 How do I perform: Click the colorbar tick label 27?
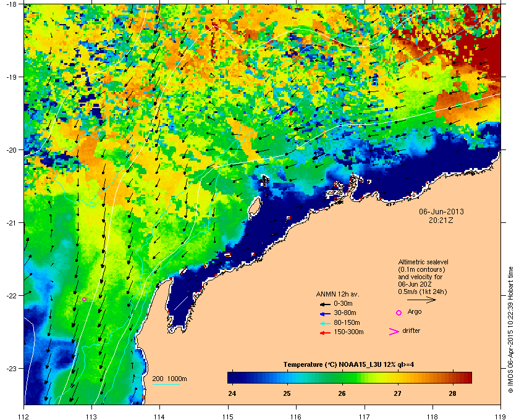(397, 393)
